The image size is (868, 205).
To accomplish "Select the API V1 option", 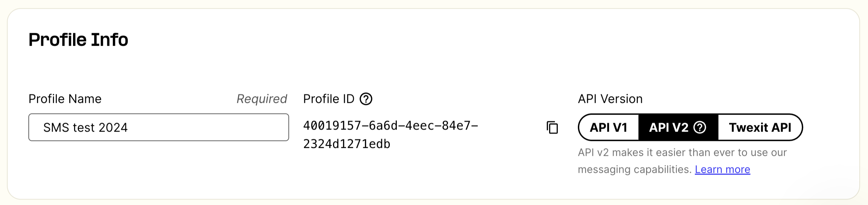I will pos(608,127).
